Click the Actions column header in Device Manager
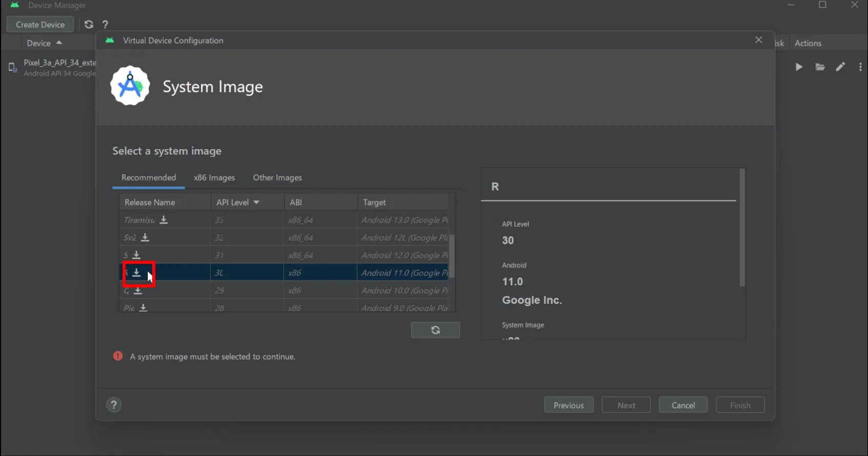Viewport: 868px width, 456px height. click(x=808, y=43)
